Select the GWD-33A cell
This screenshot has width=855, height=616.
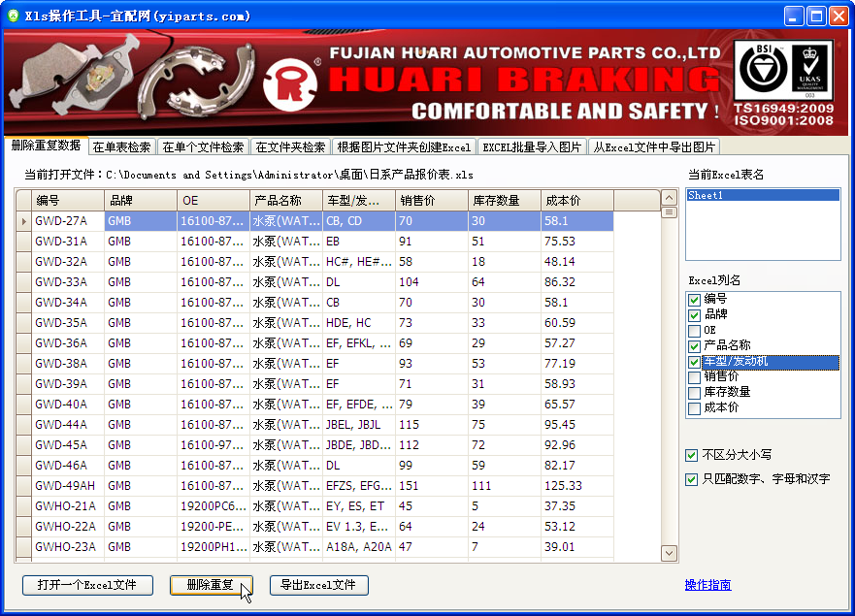tap(68, 282)
